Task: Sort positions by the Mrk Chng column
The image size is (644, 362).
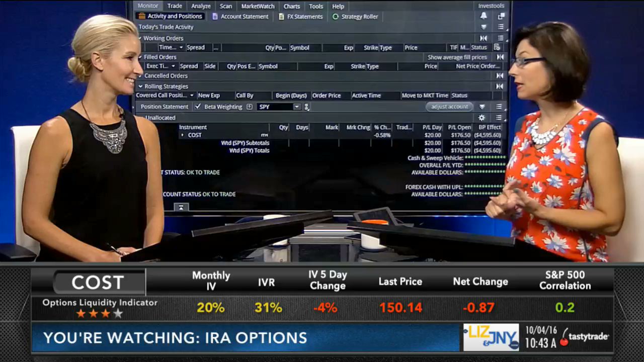Action: (x=358, y=127)
